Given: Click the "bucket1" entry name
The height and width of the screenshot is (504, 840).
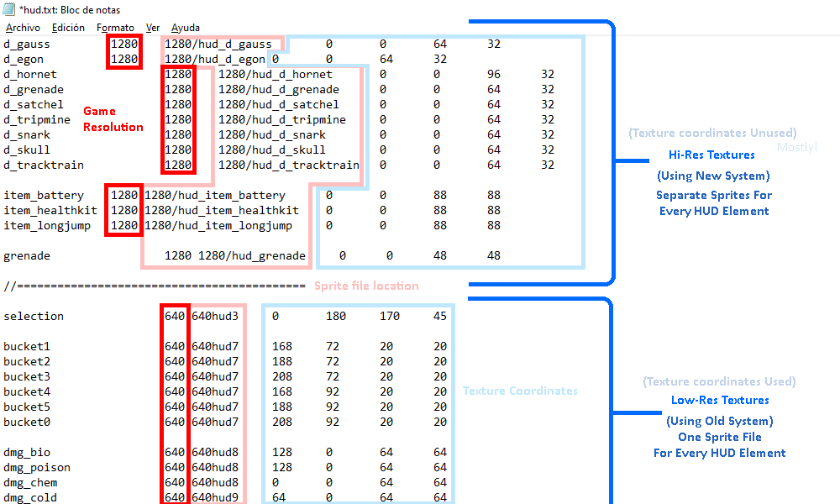Looking at the screenshot, I should (x=27, y=347).
